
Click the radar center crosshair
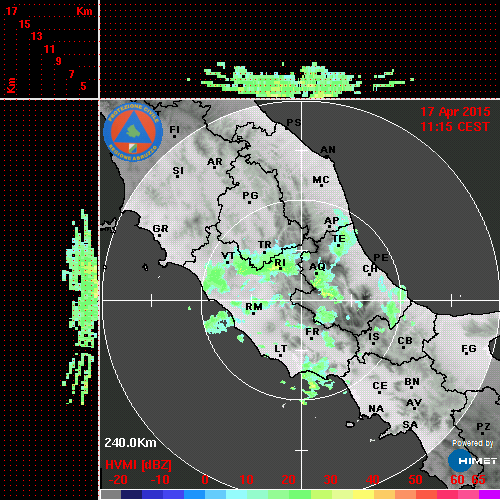point(302,300)
